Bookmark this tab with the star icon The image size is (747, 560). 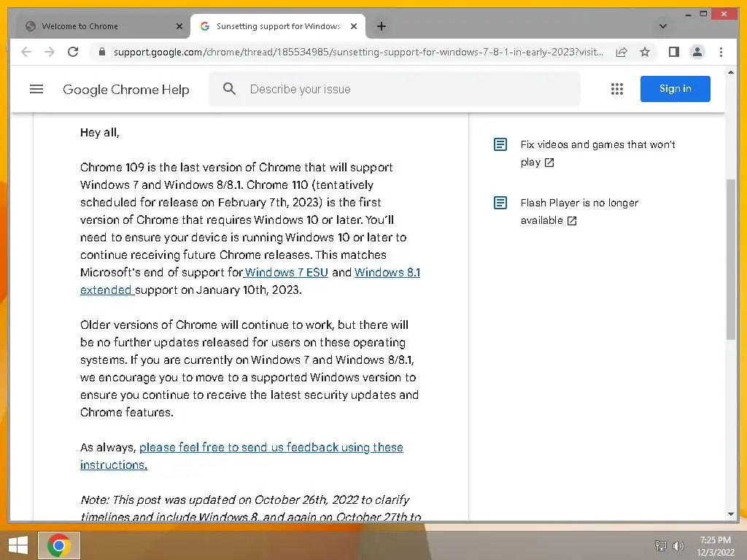(x=645, y=52)
